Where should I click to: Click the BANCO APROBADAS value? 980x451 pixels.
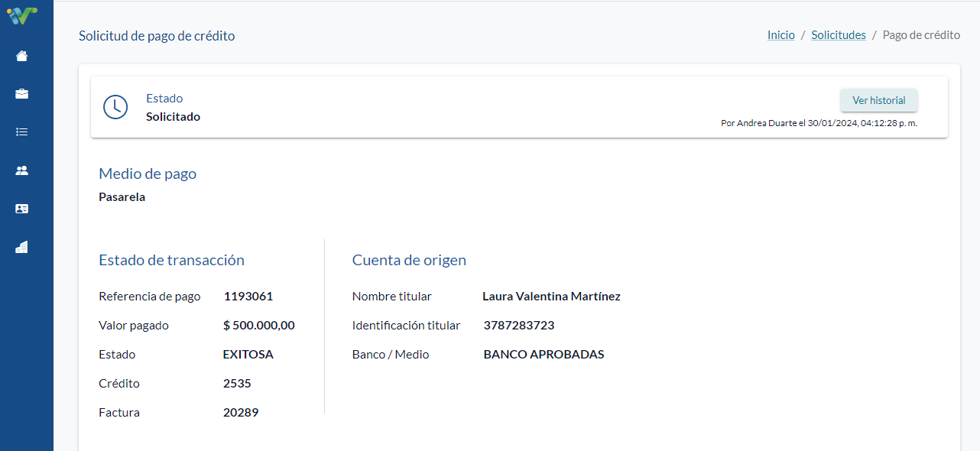click(544, 355)
